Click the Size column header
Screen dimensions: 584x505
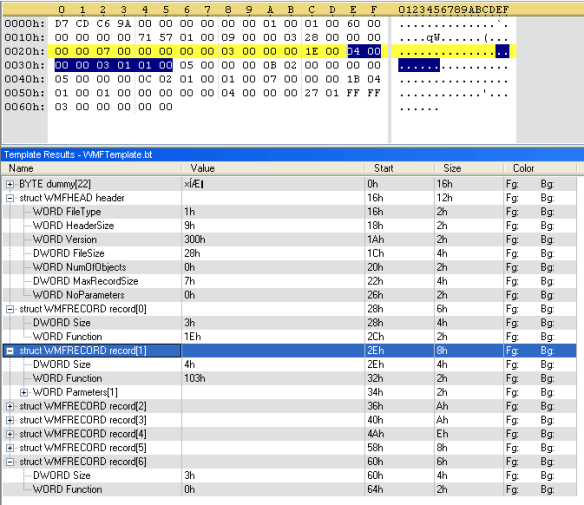coord(469,168)
